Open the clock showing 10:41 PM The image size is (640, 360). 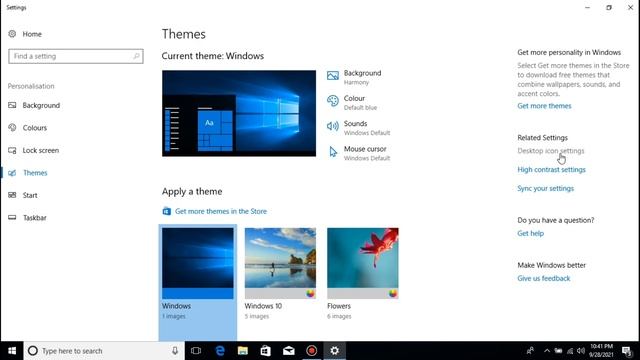[x=601, y=351]
